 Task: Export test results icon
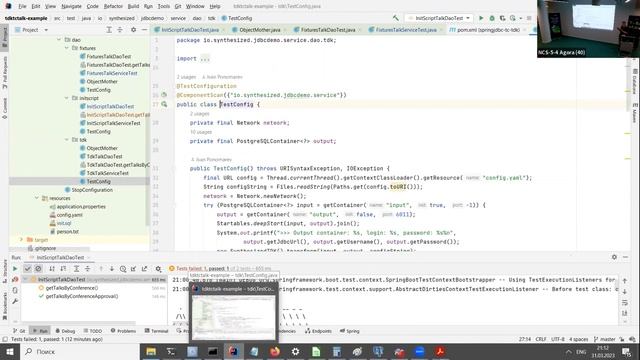coord(144,269)
